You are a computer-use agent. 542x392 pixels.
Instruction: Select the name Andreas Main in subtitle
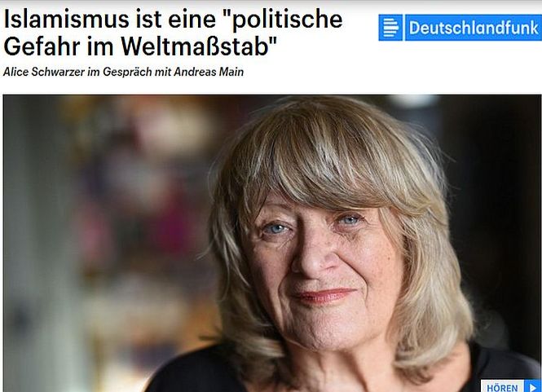[209, 72]
